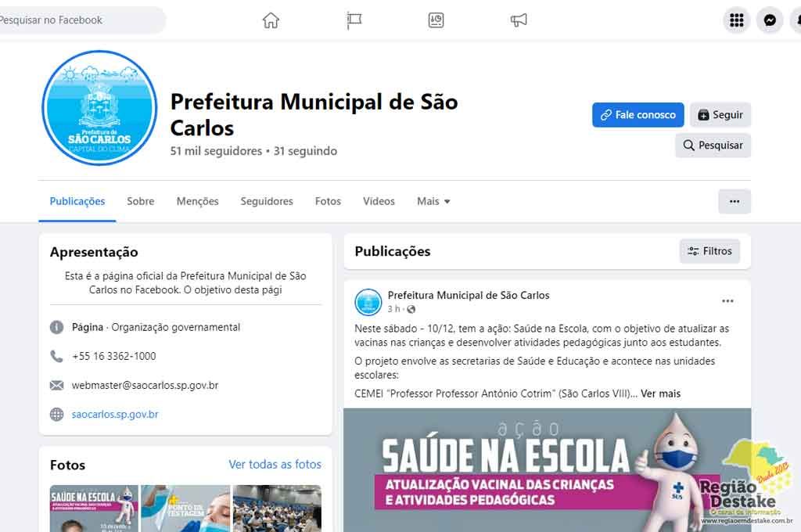This screenshot has height=532, width=801.
Task: Click the page profile picture logo
Action: point(99,108)
